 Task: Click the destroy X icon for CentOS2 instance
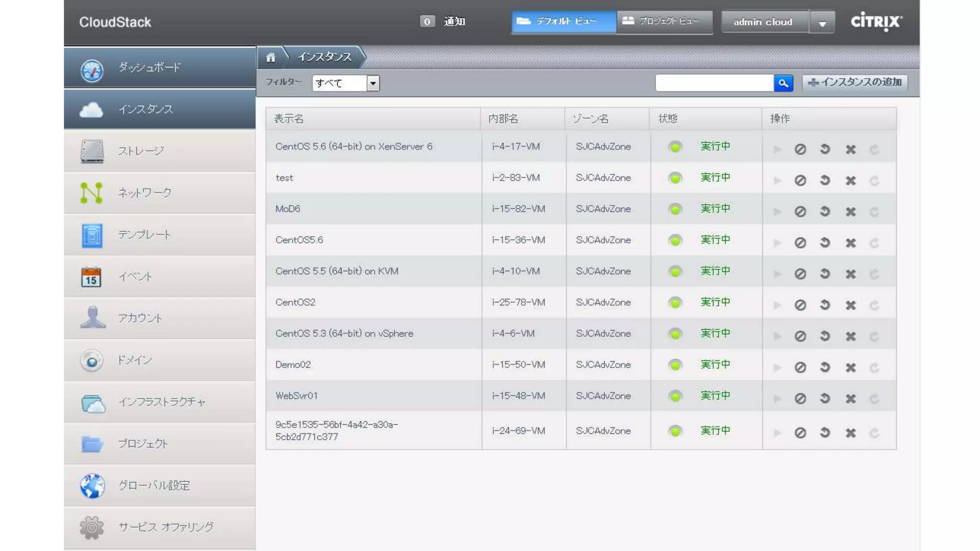850,305
